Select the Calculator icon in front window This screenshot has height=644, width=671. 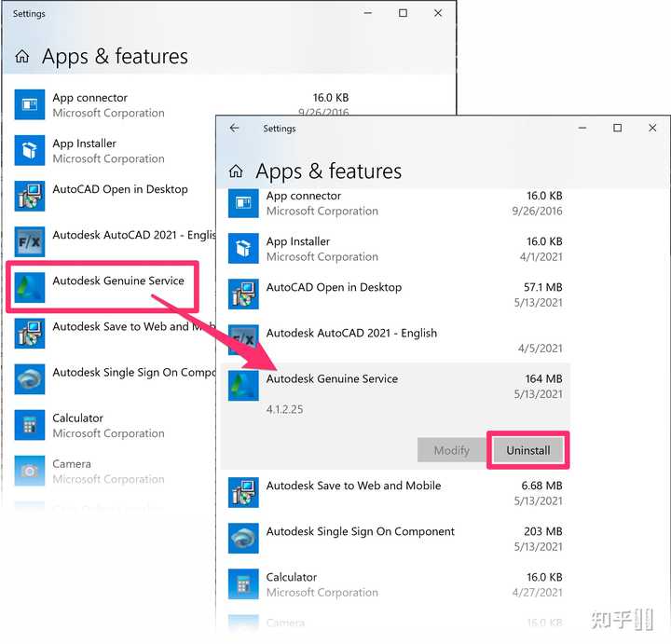(243, 584)
